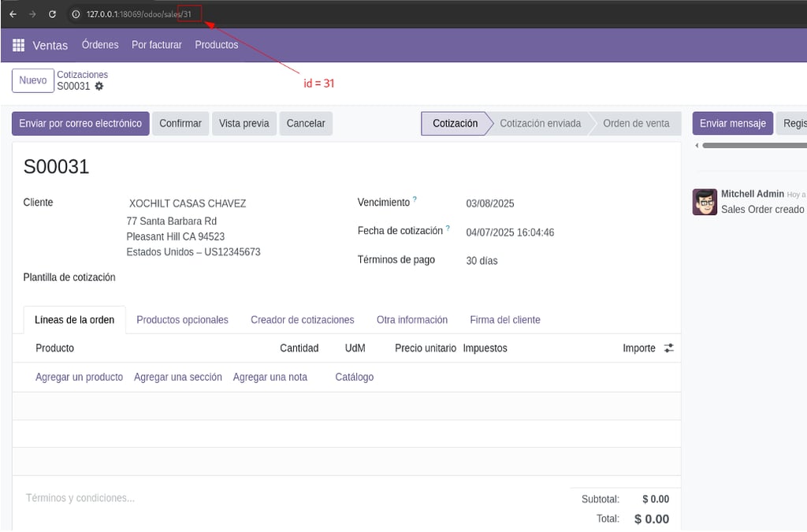Click the 77 Santa Barbara Rd address line
Viewport: 807px width, 532px height.
[171, 221]
